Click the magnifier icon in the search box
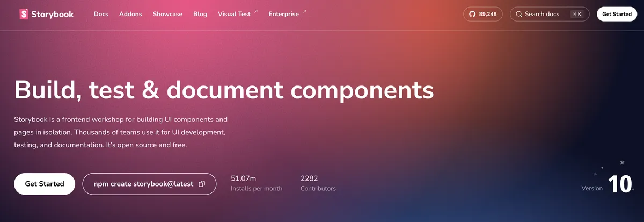Screen dimensions: 644x222 pos(519,14)
